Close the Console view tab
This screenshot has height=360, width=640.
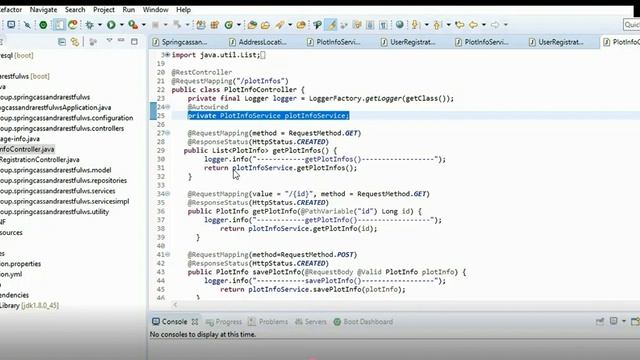[x=195, y=322]
